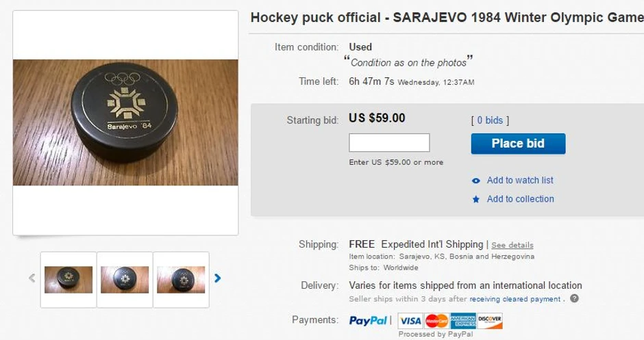Click the delivery help question mark icon
644x340 pixels.
pos(574,298)
